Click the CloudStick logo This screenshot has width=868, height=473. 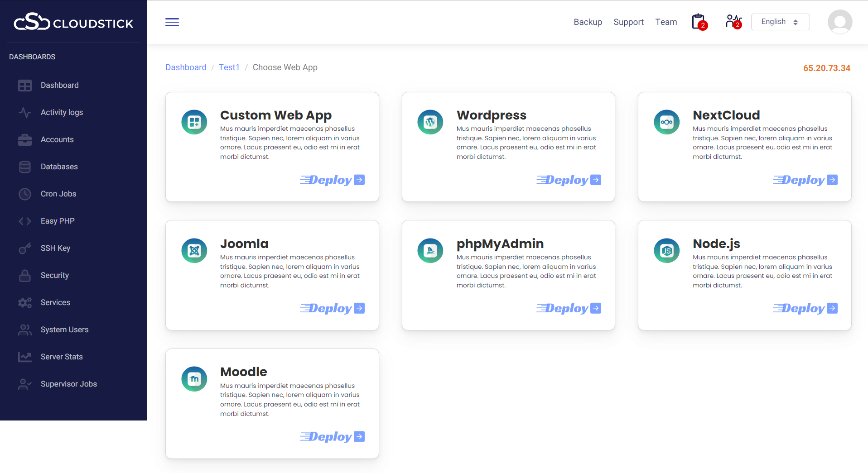pyautogui.click(x=73, y=22)
